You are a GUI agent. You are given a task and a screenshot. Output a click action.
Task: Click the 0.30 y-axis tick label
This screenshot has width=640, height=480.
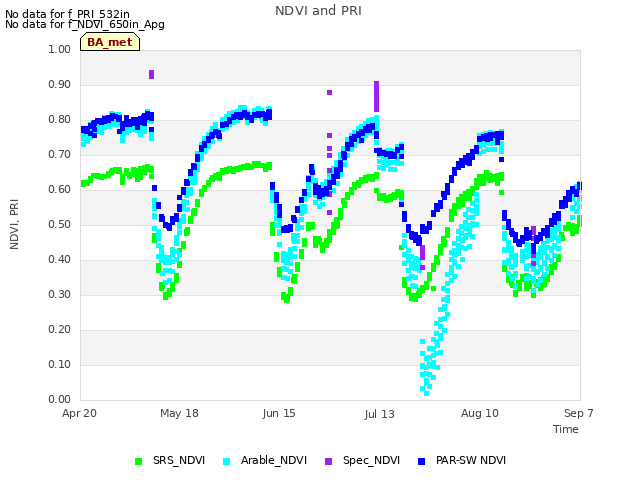point(60,294)
